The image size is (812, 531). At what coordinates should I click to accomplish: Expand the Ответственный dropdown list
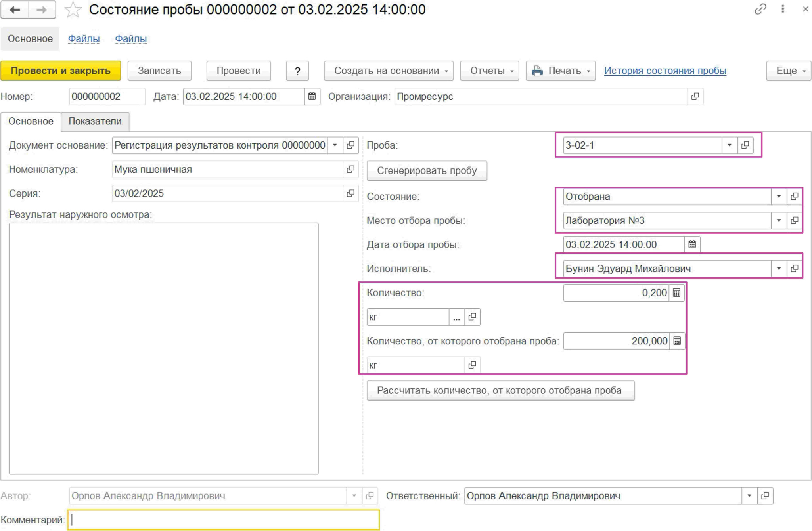[749, 496]
